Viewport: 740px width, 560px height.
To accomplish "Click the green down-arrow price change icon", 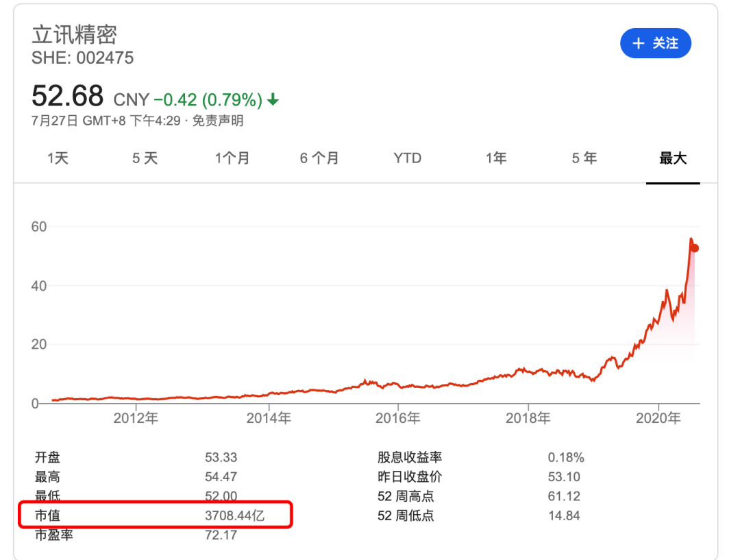I will [273, 99].
